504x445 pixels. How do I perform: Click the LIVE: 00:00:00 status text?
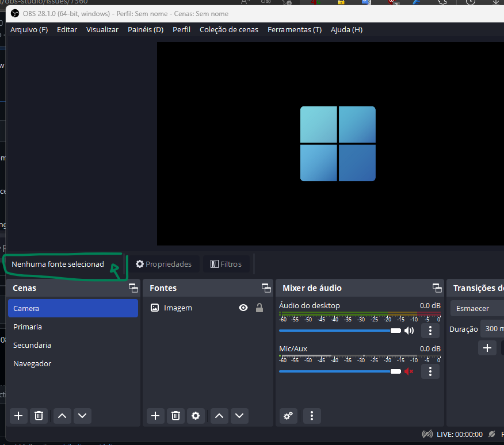coord(460,435)
